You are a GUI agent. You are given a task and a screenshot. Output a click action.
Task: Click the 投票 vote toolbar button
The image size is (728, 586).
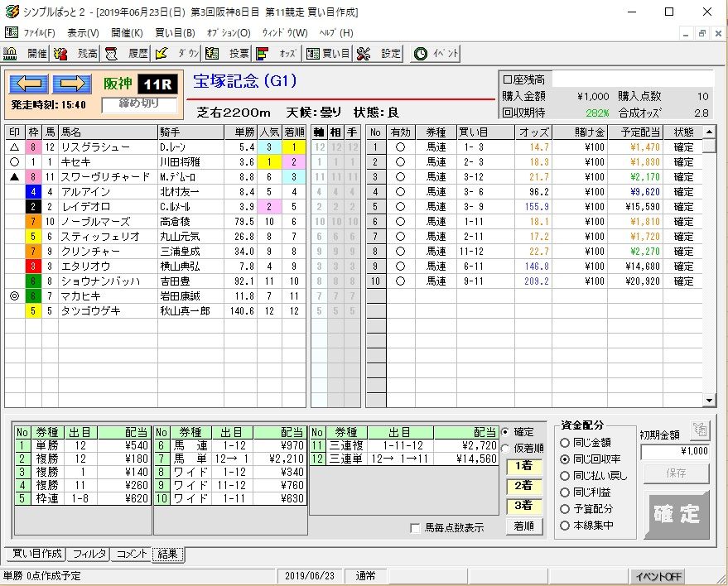coord(227,54)
